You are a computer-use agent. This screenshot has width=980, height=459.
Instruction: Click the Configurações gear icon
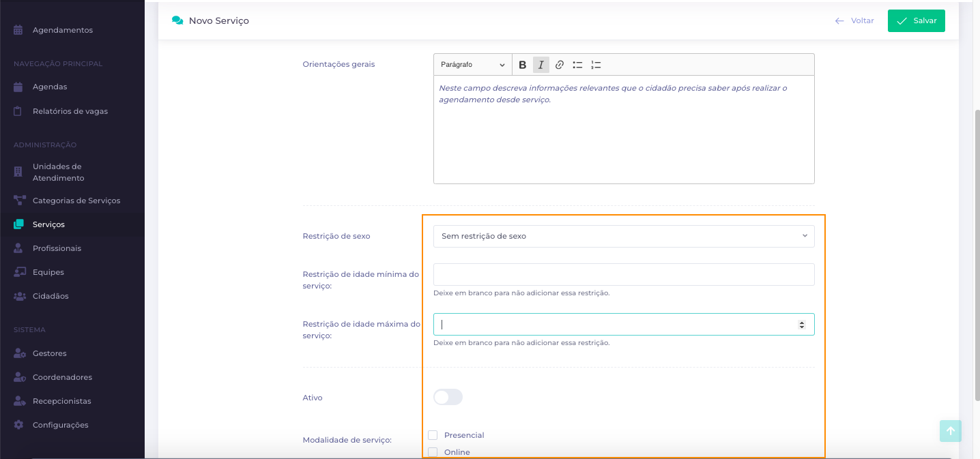point(18,425)
